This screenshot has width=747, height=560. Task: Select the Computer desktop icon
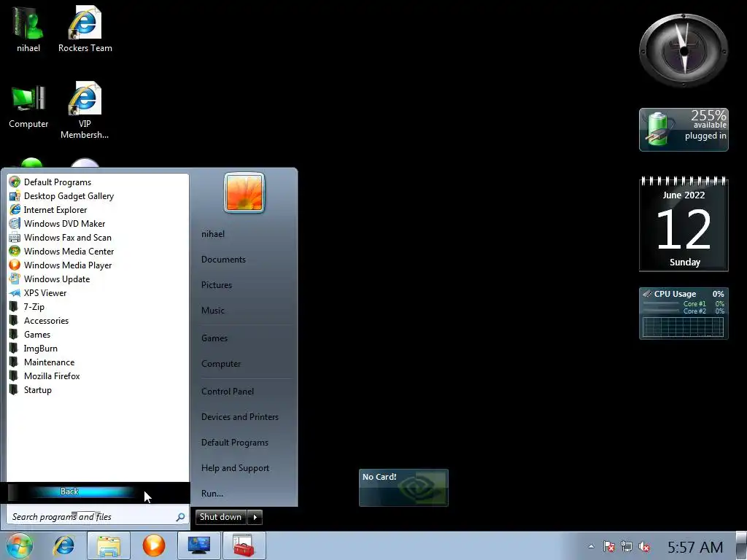28,106
